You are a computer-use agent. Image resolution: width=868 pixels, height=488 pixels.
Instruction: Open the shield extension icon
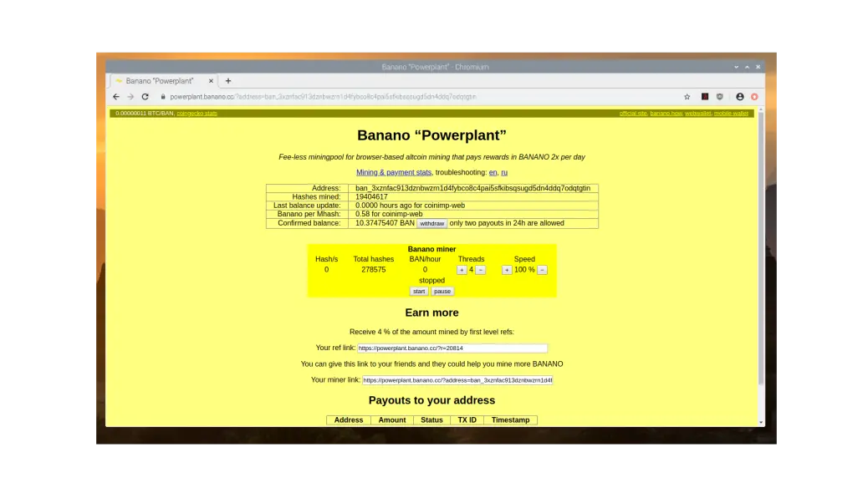pyautogui.click(x=720, y=97)
